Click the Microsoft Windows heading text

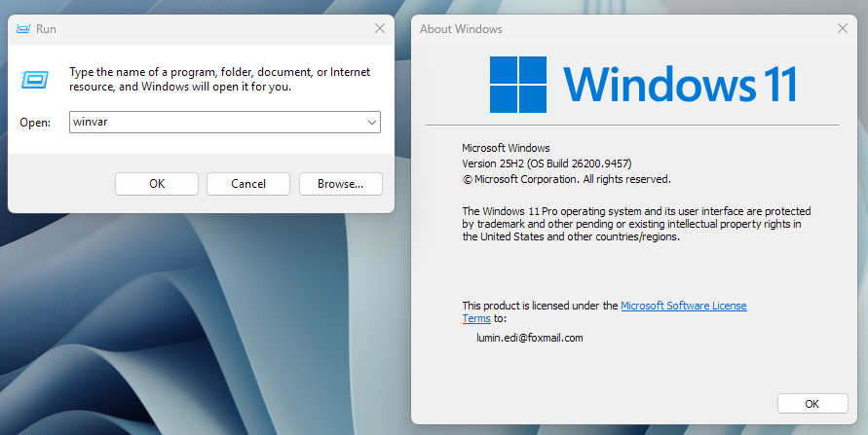click(x=506, y=148)
